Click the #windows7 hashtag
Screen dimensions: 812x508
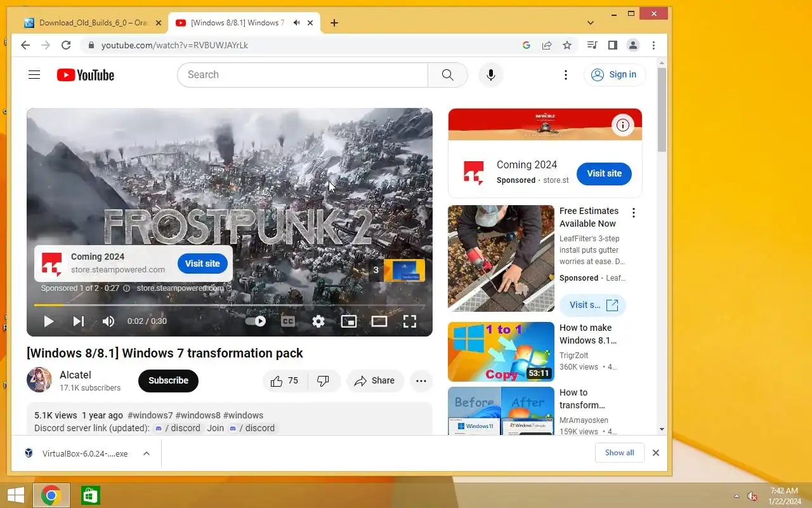click(150, 415)
